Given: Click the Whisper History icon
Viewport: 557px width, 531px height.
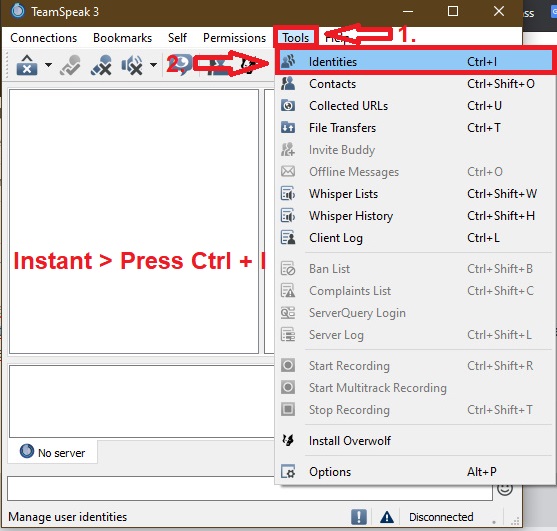Looking at the screenshot, I should [x=288, y=216].
